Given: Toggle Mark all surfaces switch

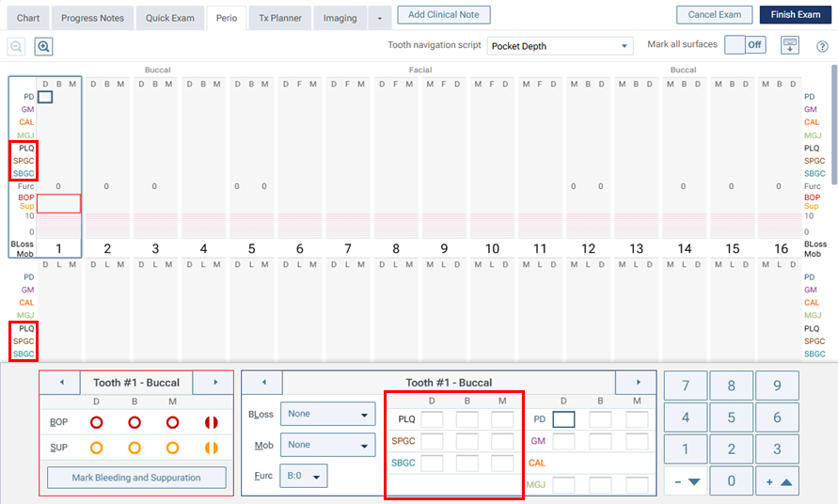Looking at the screenshot, I should 745,45.
